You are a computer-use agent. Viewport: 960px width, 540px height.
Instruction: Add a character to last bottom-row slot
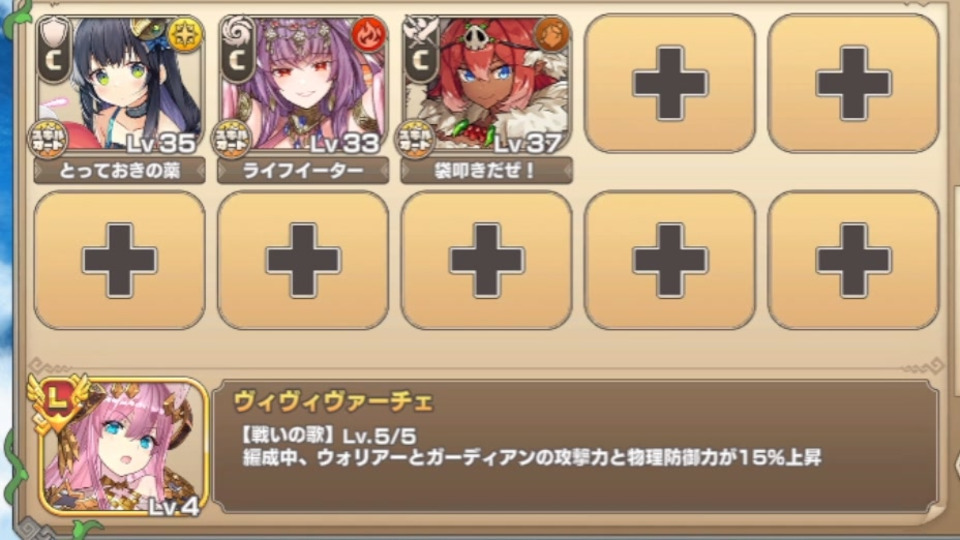pos(853,260)
